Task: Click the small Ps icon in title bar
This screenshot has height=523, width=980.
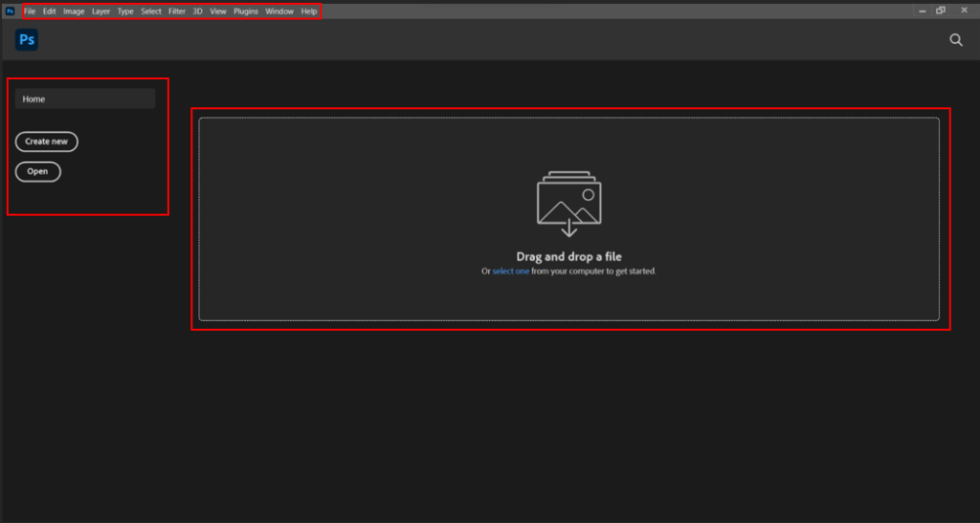Action: coord(10,11)
